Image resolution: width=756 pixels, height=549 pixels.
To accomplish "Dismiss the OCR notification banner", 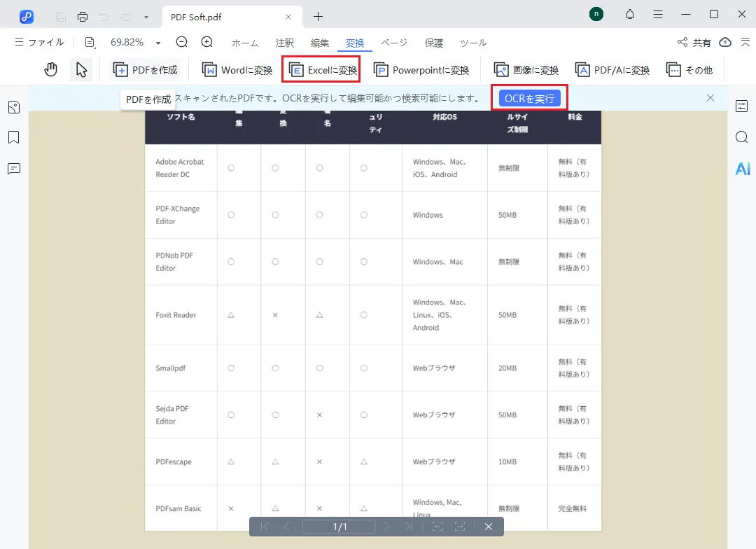I will (710, 98).
